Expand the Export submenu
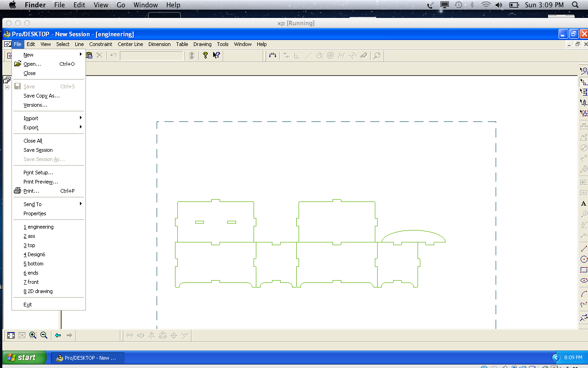This screenshot has height=368, width=588. (x=49, y=127)
